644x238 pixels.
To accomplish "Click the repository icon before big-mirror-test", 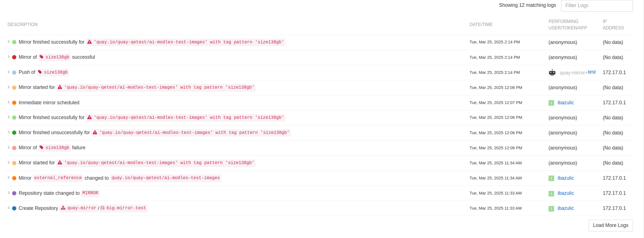I will (x=103, y=208).
